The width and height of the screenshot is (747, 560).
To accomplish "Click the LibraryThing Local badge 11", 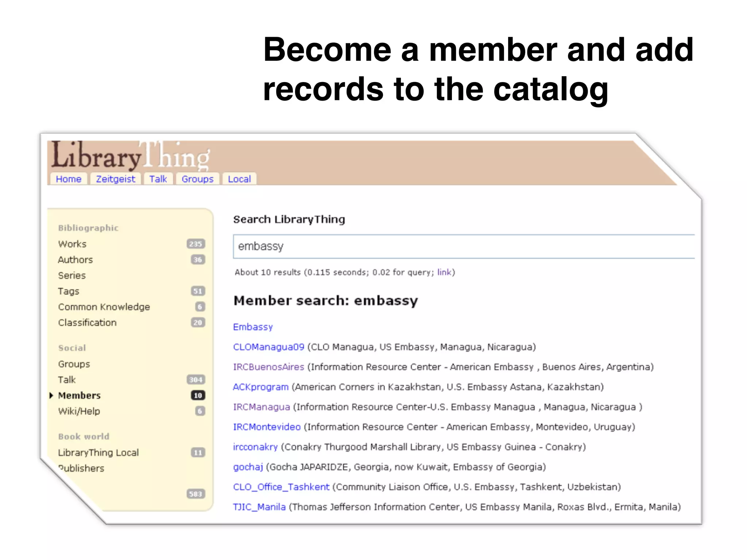I will coord(198,452).
